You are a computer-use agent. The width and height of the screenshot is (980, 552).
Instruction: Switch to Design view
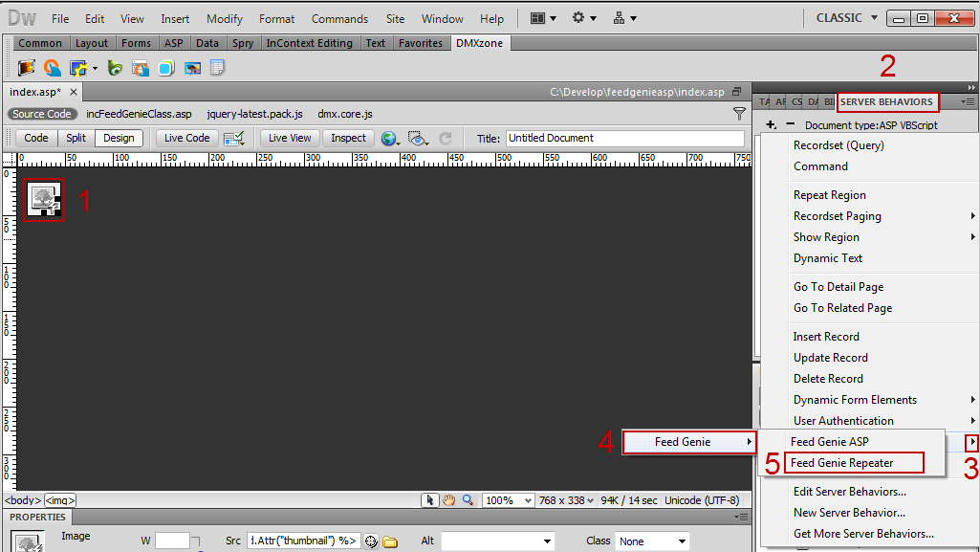click(x=119, y=138)
